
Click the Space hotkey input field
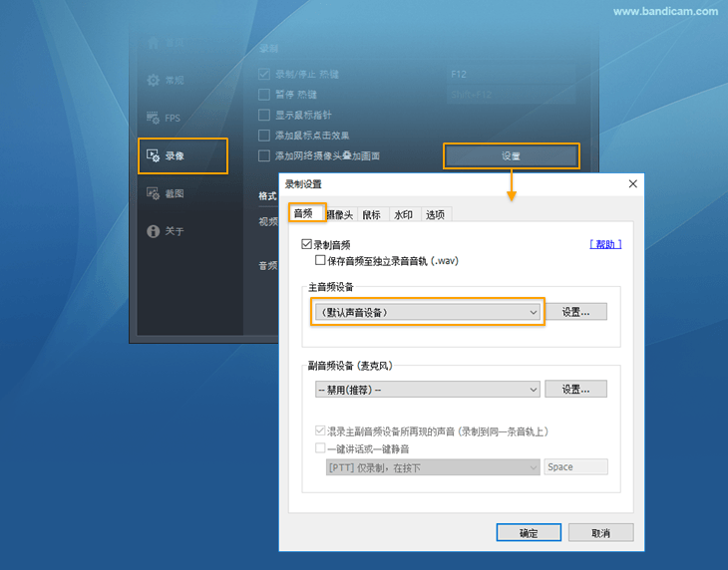(575, 467)
